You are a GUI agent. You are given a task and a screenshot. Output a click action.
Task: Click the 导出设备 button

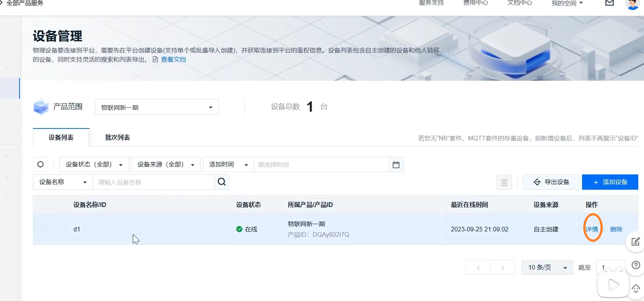pyautogui.click(x=551, y=182)
